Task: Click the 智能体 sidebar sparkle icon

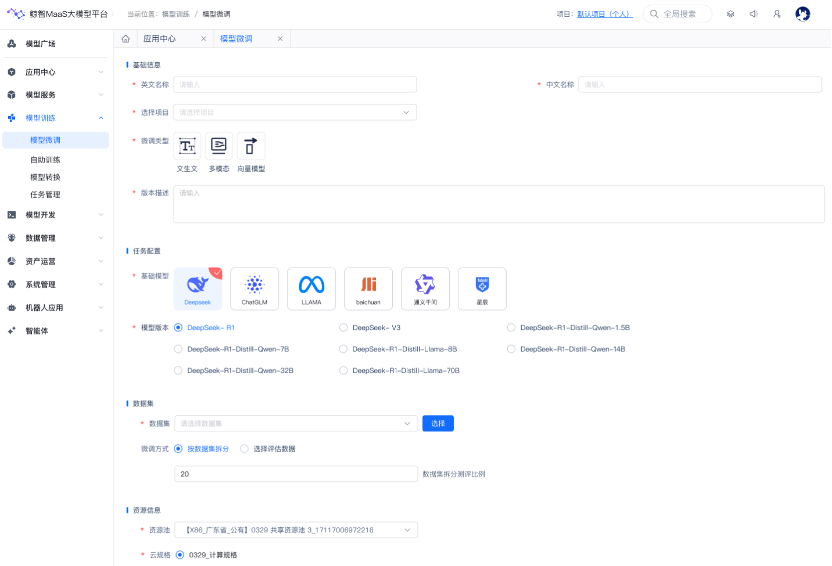Action: tap(12, 331)
